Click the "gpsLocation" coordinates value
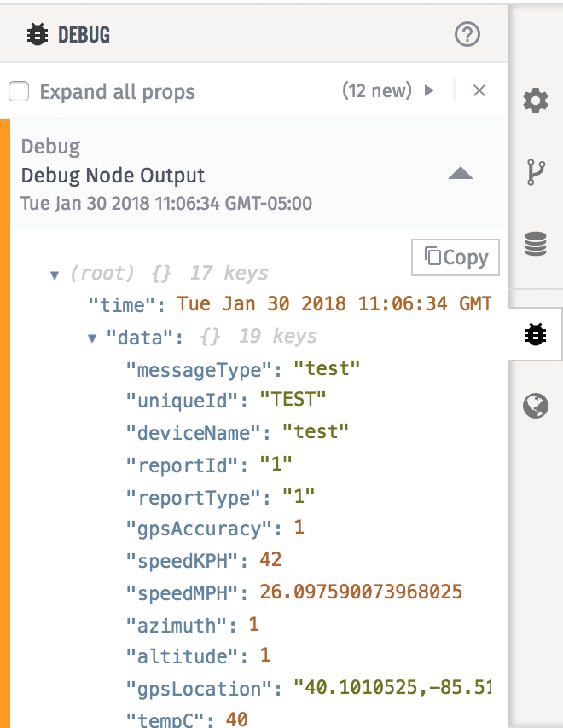This screenshot has width=563, height=728. 392,689
